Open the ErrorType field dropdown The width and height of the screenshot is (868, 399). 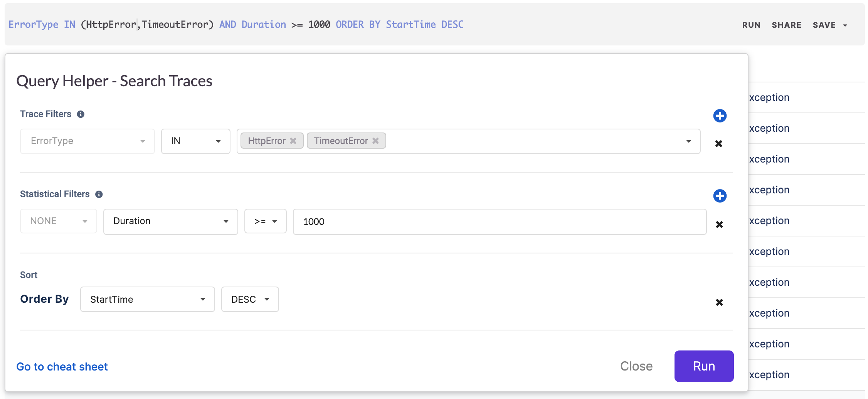click(x=87, y=141)
